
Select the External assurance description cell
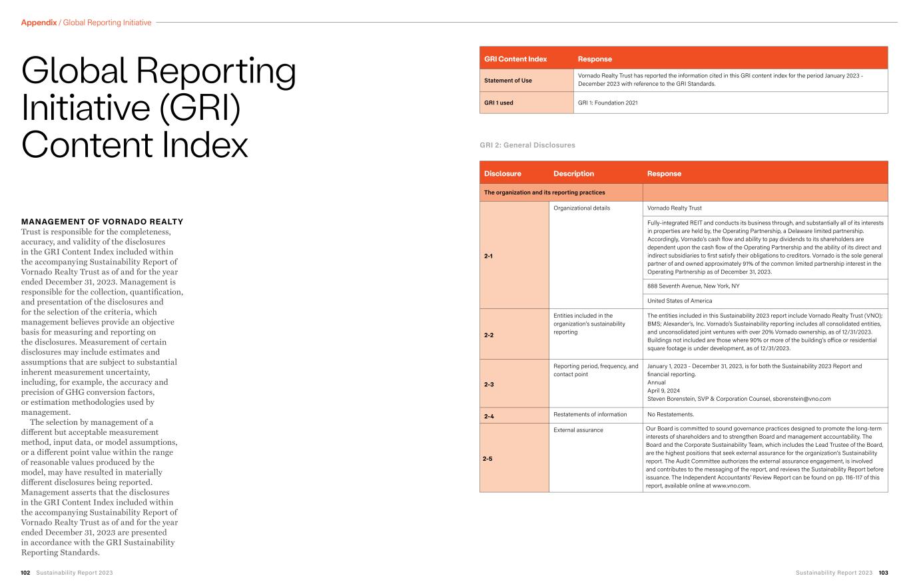(578, 430)
